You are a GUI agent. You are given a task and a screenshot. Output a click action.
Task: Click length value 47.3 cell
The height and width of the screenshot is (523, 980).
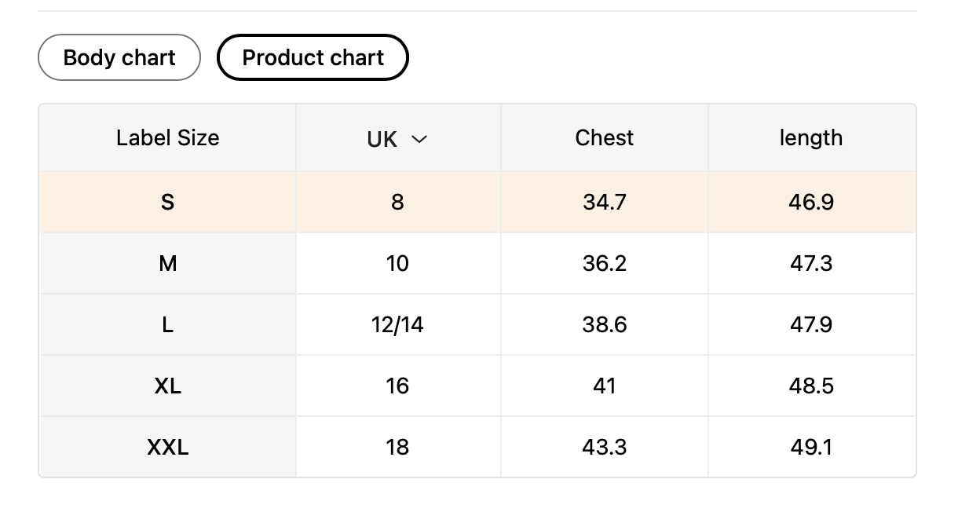[x=811, y=264]
